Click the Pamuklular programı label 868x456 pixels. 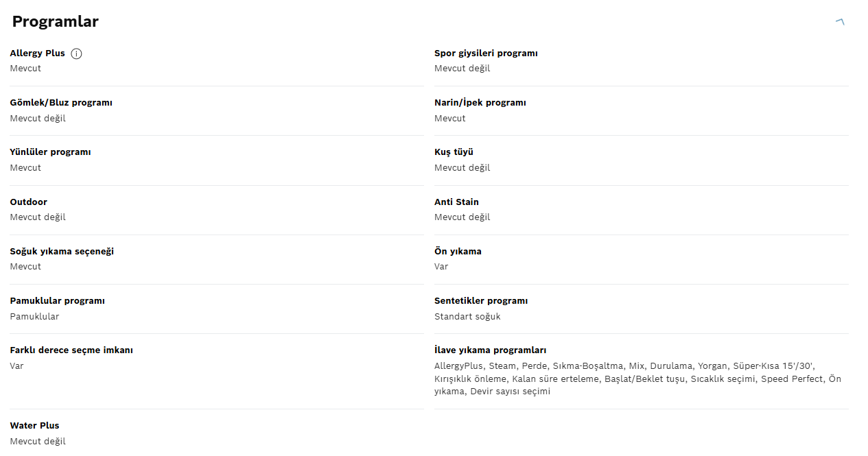(x=57, y=300)
